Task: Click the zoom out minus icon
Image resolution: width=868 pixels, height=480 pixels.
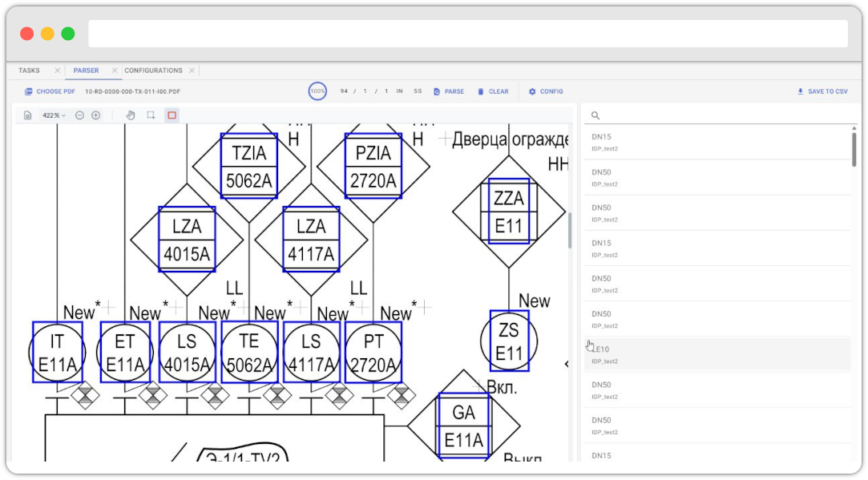Action: 80,115
